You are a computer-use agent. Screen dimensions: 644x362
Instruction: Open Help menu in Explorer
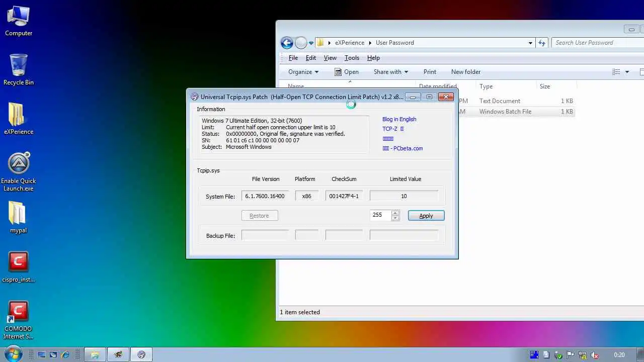click(373, 58)
